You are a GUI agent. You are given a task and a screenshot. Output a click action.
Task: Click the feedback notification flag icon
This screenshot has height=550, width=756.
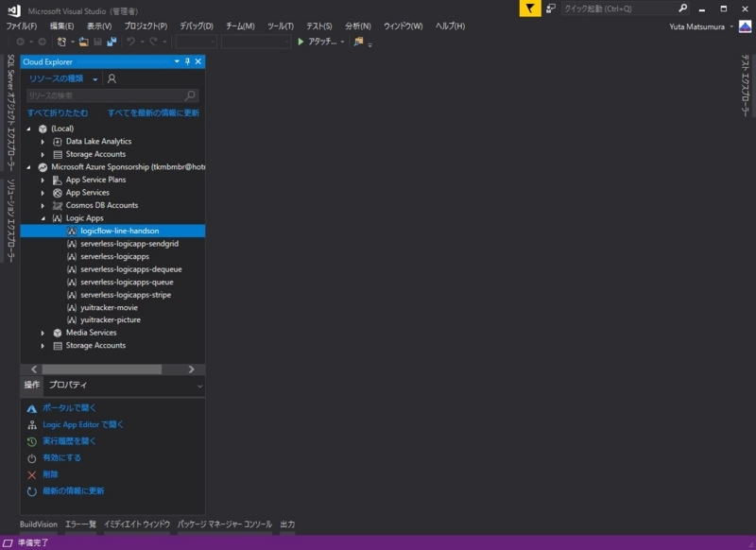pos(530,9)
